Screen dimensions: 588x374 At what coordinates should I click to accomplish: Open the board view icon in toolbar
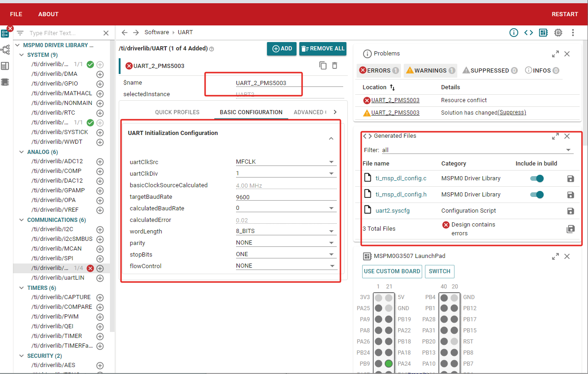(543, 32)
